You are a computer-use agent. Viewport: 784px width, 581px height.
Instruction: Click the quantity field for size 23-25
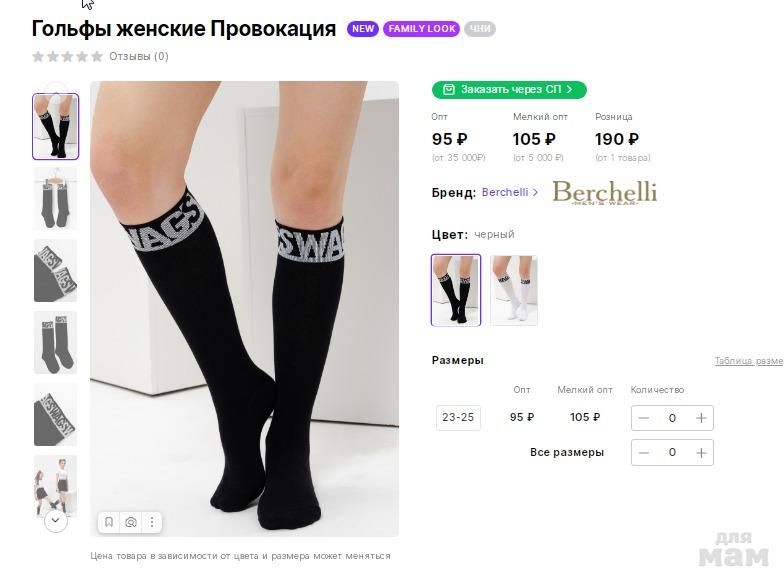click(672, 418)
